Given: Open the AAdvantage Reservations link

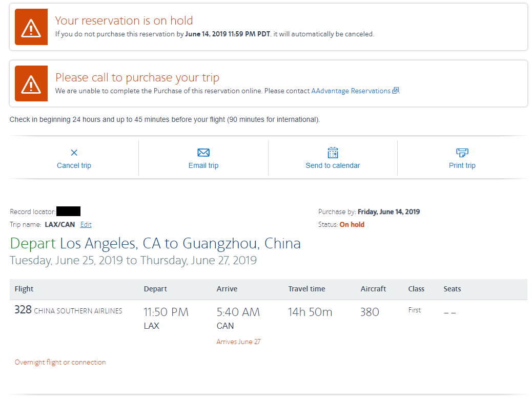Looking at the screenshot, I should (x=351, y=91).
